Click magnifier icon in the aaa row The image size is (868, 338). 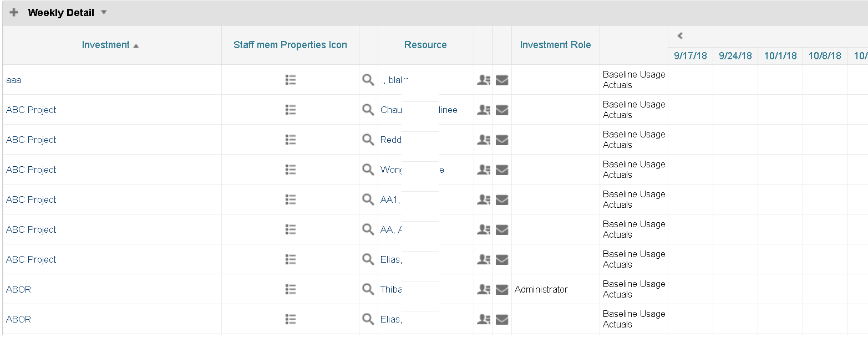(368, 80)
